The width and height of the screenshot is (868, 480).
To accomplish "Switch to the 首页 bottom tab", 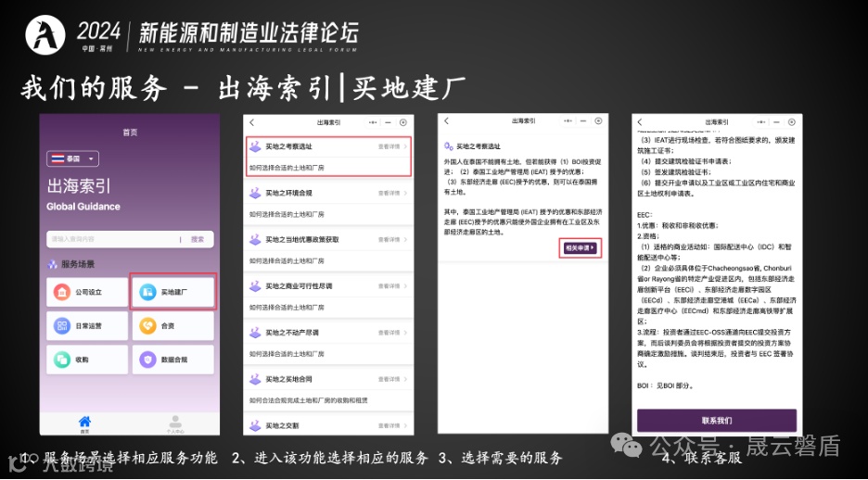I will [x=84, y=424].
